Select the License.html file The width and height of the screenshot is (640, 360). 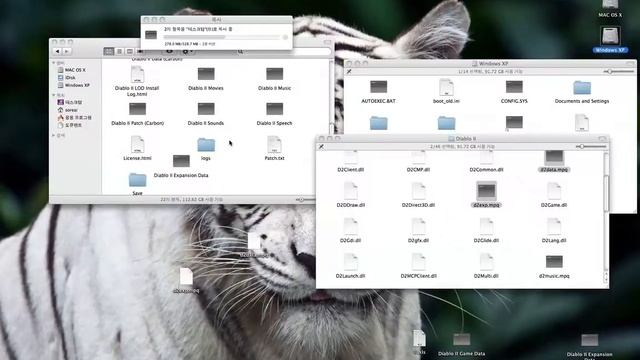[137, 148]
